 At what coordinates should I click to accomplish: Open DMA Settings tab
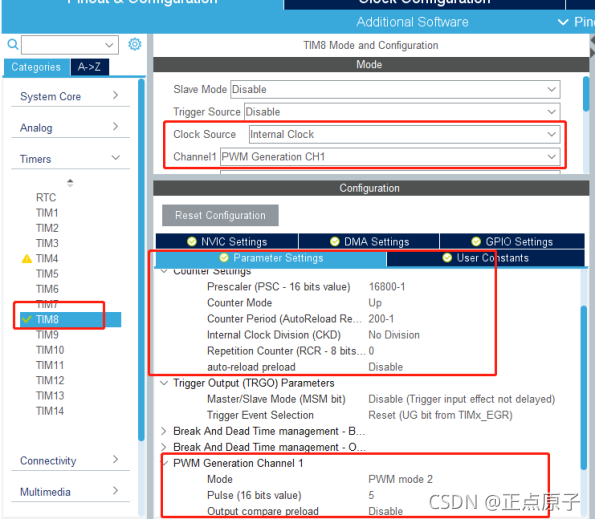369,241
